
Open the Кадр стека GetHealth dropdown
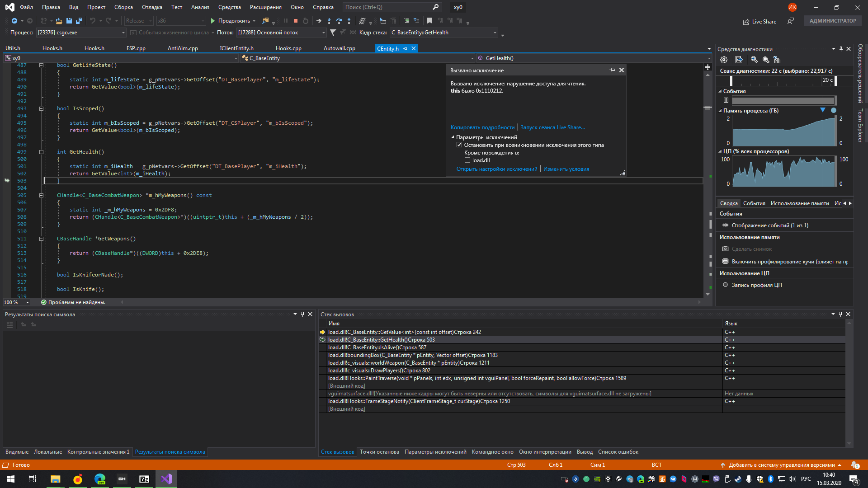(x=495, y=33)
